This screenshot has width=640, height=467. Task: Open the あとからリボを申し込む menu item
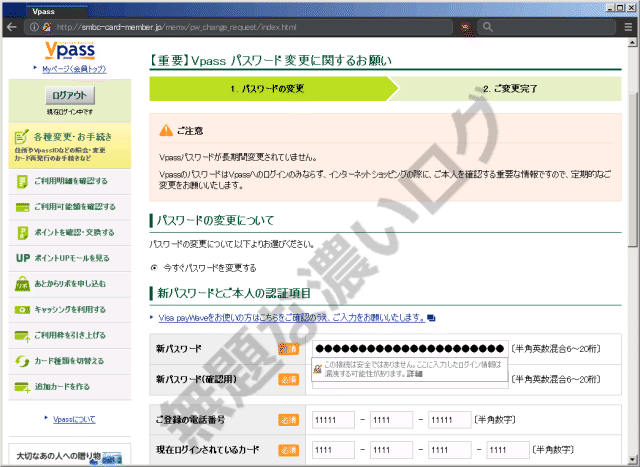pyautogui.click(x=70, y=284)
